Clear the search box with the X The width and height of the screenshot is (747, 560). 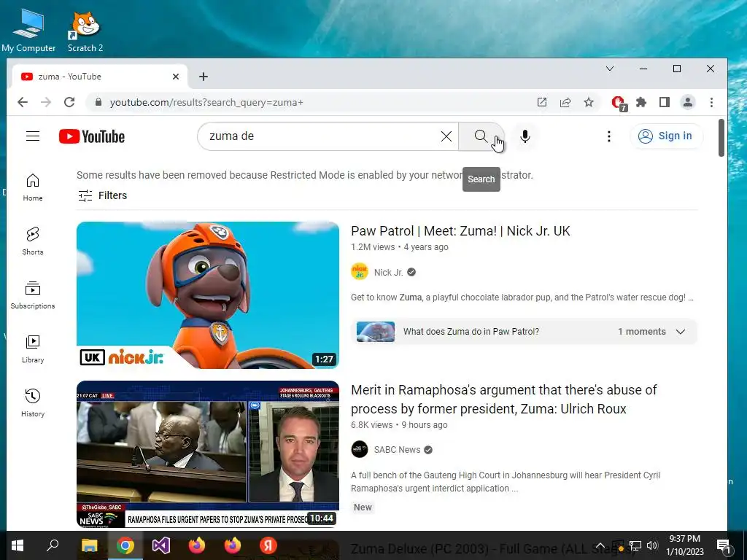click(x=446, y=136)
